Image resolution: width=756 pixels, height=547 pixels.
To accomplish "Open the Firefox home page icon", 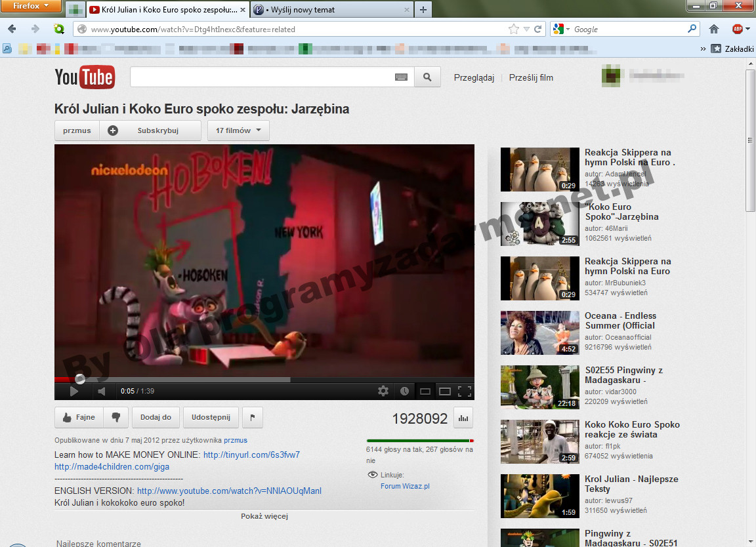I will click(x=714, y=30).
